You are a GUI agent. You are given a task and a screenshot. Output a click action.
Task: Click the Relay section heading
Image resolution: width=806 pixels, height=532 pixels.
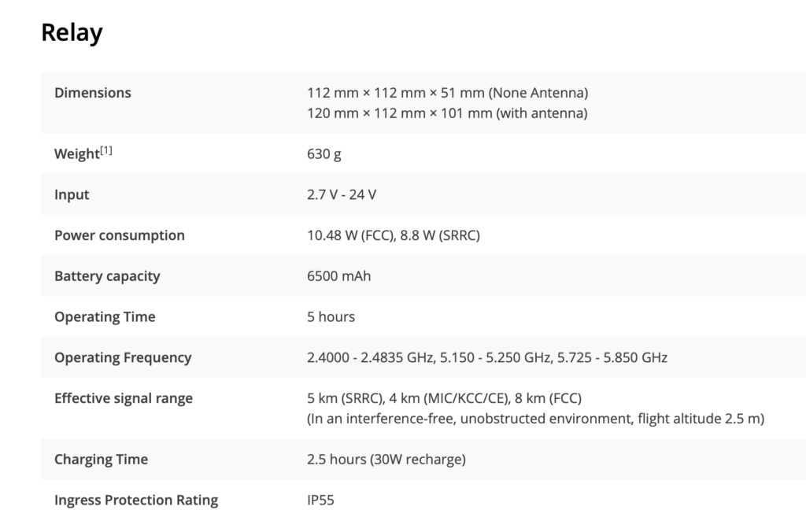point(72,33)
